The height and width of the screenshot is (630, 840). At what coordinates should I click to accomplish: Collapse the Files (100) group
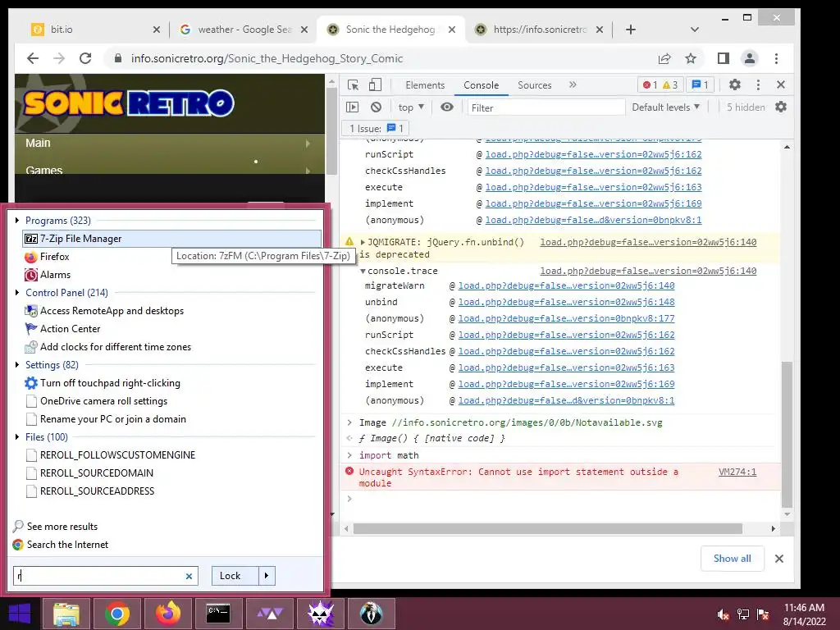pyautogui.click(x=17, y=437)
